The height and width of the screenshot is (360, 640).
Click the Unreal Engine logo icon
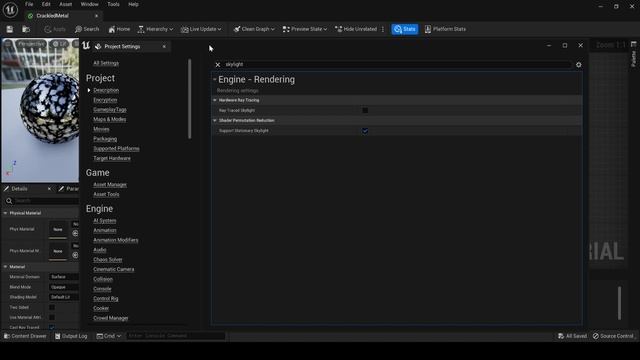(x=10, y=10)
